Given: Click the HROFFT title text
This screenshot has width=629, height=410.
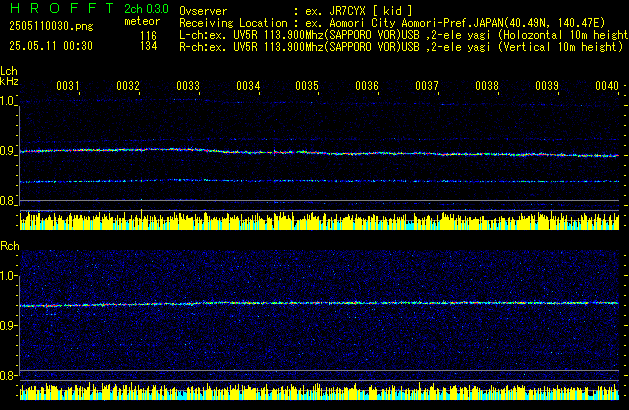Looking at the screenshot, I should pyautogui.click(x=62, y=8).
